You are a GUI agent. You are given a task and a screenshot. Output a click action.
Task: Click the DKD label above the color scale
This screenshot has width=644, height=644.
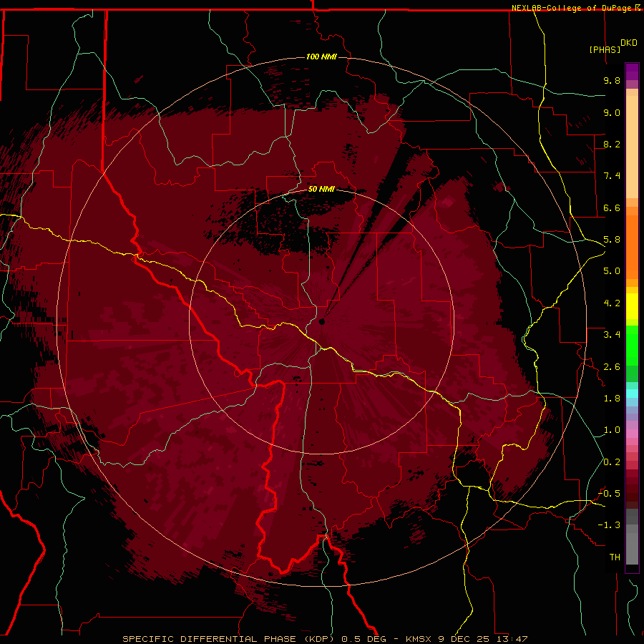[x=629, y=43]
